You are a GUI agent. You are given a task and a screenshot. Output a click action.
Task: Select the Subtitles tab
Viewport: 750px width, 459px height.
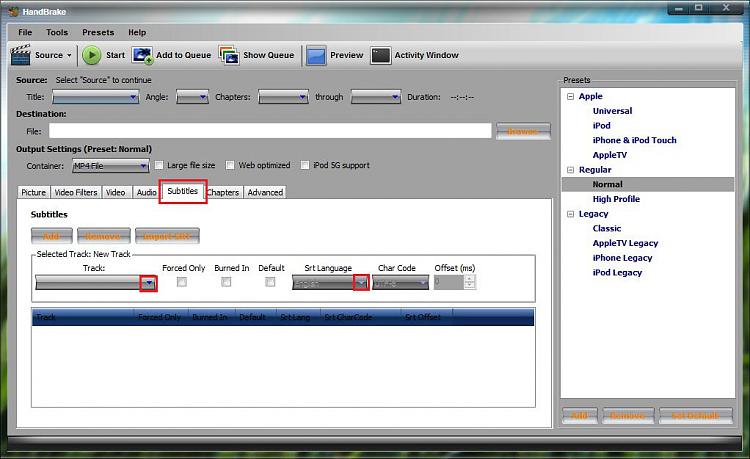183,191
